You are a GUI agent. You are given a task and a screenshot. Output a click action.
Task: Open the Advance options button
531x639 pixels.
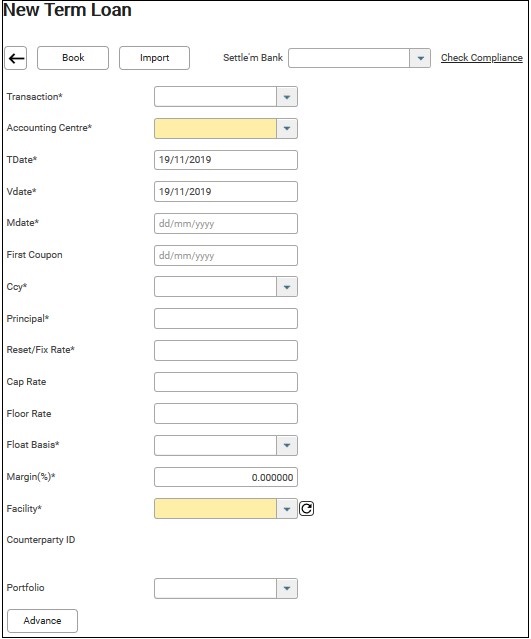(42, 621)
